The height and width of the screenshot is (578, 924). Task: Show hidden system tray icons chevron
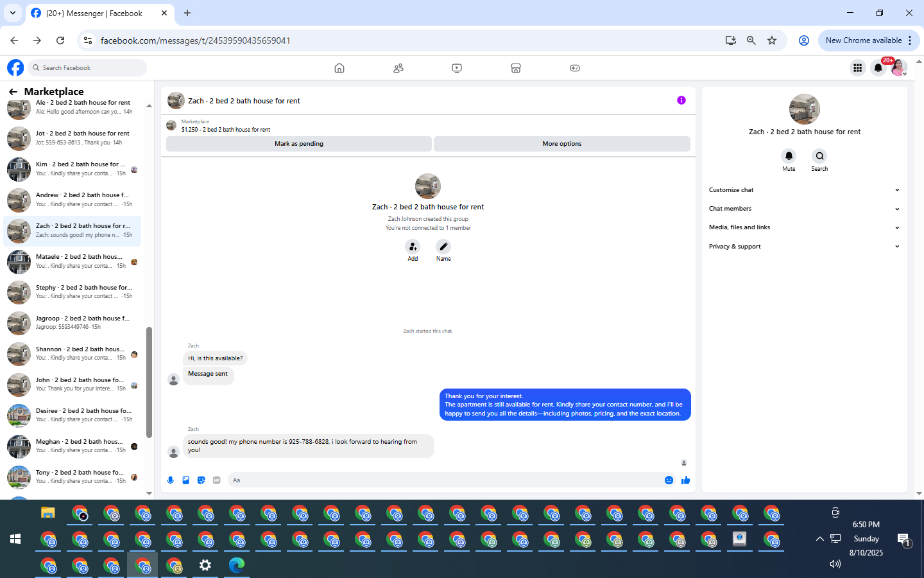tap(819, 539)
